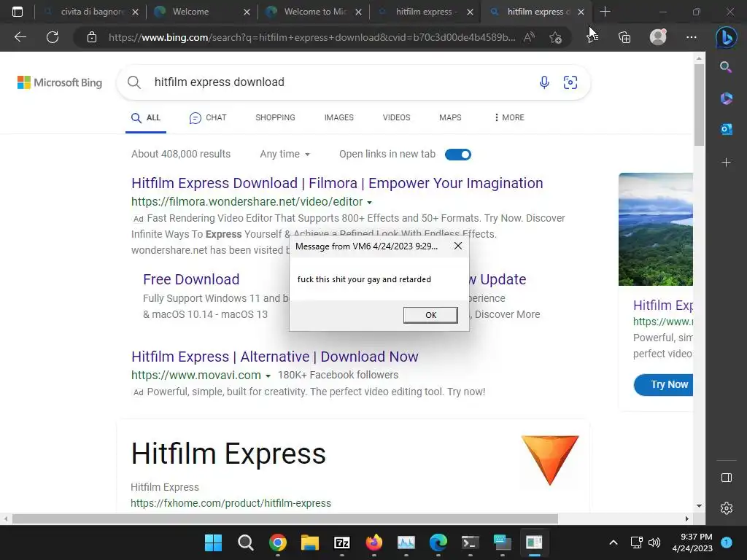Click the browser back arrow

coord(20,36)
